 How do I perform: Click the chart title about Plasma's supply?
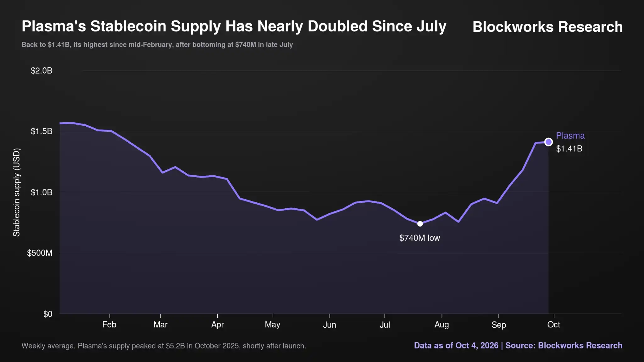pyautogui.click(x=234, y=26)
